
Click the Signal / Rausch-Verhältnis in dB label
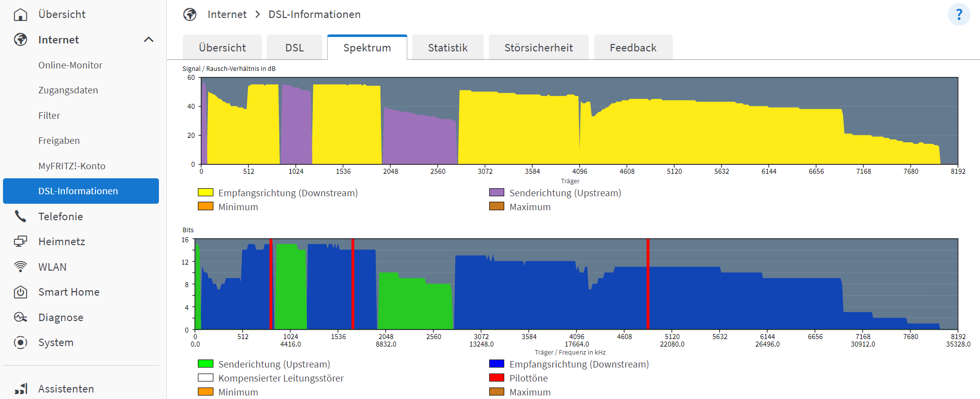(229, 68)
